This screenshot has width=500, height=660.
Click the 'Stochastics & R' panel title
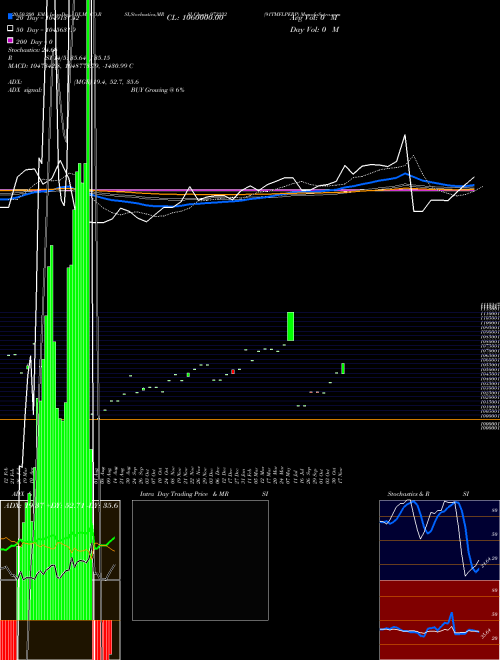pyautogui.click(x=409, y=494)
